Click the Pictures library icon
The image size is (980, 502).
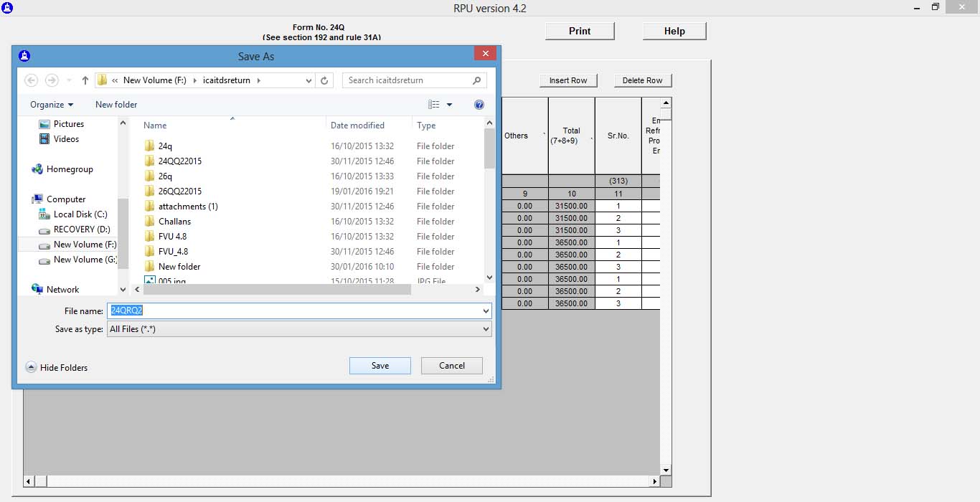tap(44, 124)
